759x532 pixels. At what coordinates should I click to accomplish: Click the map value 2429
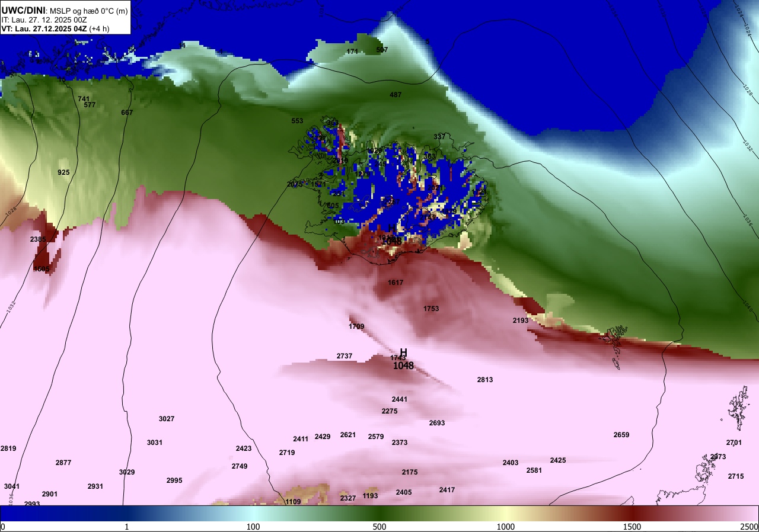pos(323,437)
